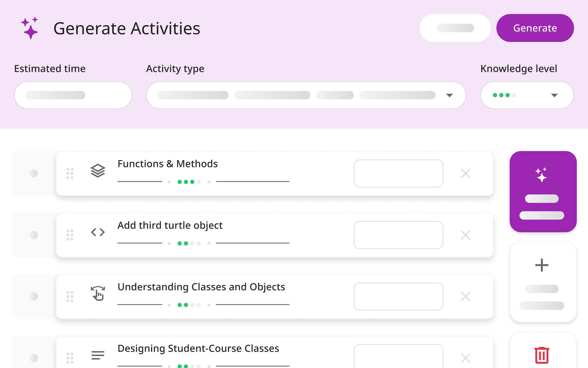
Task: Select the radio circle for Functions & Methods
Action: 34,173
